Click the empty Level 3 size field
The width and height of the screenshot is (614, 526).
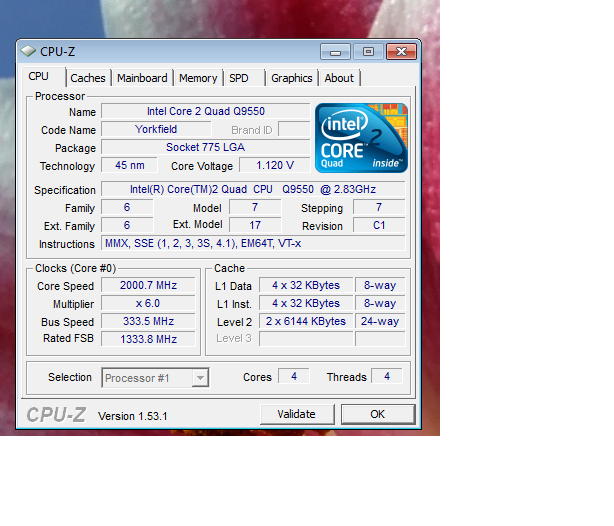coord(306,339)
